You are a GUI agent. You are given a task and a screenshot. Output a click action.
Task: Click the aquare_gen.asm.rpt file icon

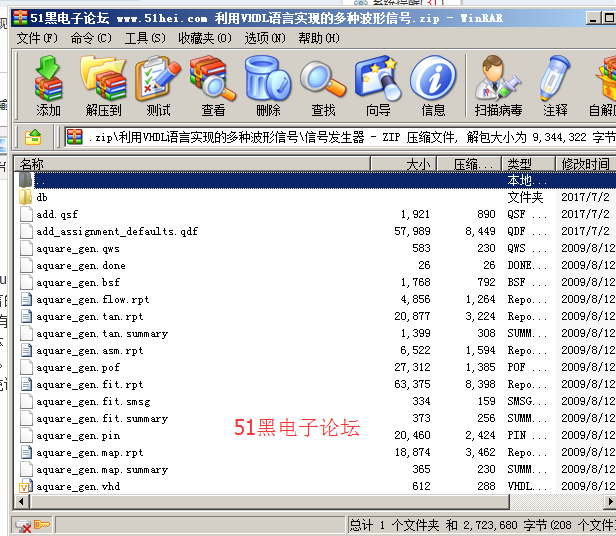pyautogui.click(x=26, y=351)
